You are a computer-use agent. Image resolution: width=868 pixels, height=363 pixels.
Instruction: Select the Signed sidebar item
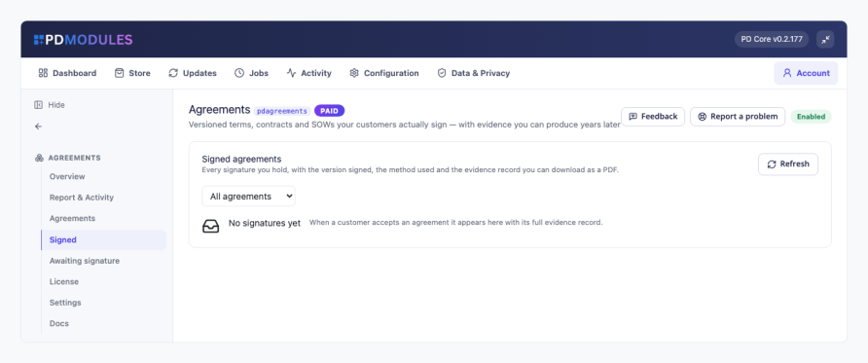coord(103,239)
